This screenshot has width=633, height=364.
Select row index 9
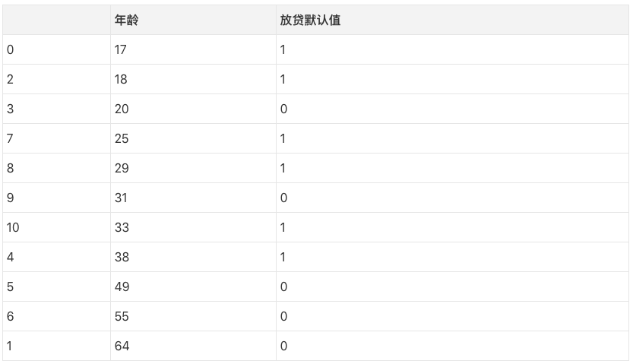(10, 198)
